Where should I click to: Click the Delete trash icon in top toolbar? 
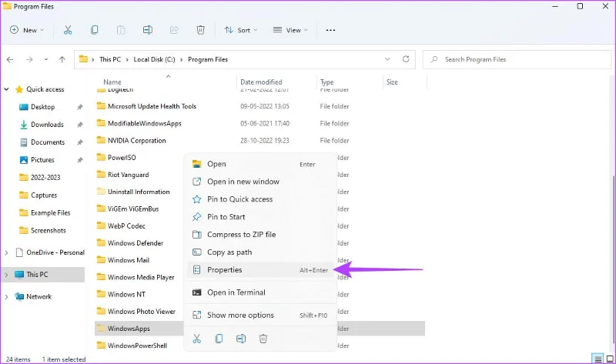click(x=201, y=30)
